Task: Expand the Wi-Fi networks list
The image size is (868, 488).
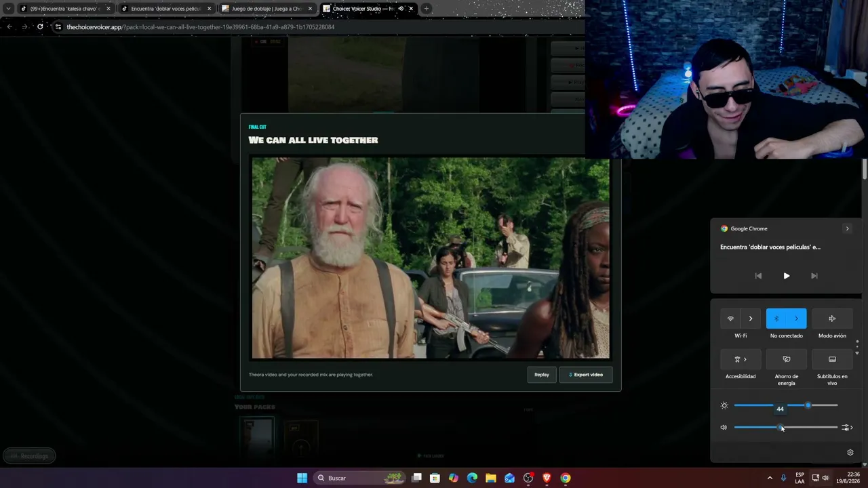Action: pos(751,319)
